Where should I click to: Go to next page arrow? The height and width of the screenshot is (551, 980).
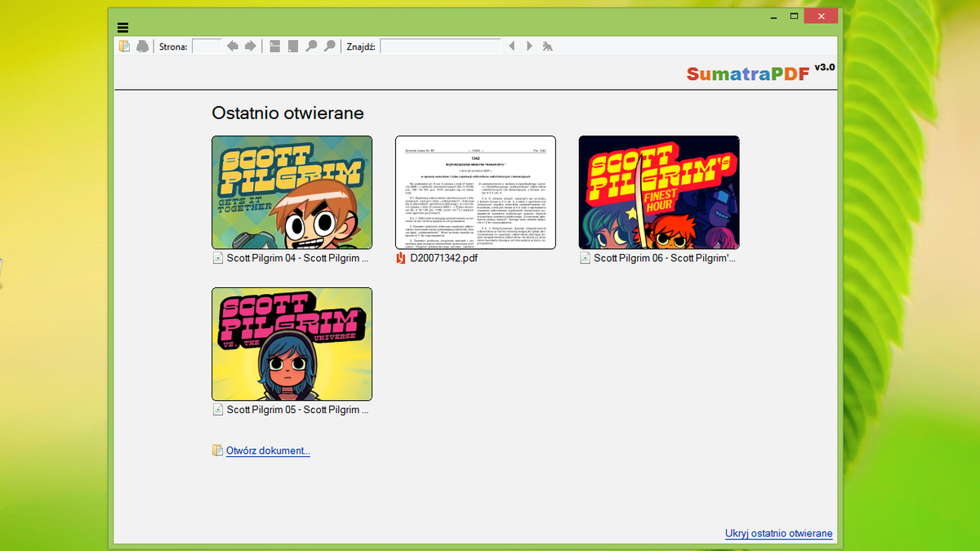tap(251, 47)
